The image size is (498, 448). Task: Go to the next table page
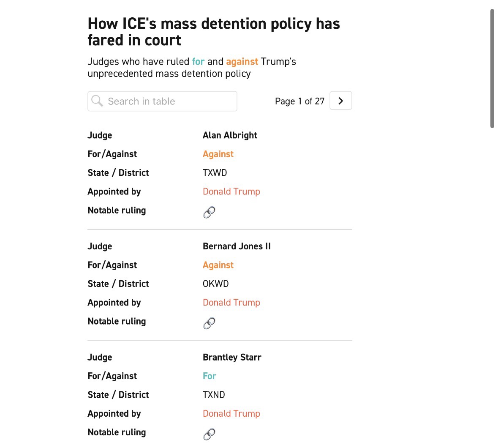pos(340,101)
